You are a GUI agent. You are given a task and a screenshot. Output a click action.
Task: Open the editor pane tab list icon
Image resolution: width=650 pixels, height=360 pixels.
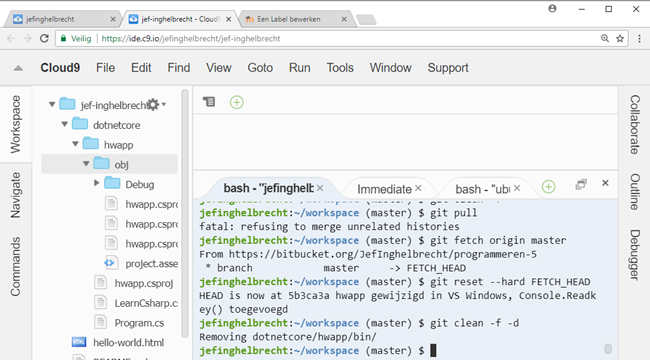[209, 102]
